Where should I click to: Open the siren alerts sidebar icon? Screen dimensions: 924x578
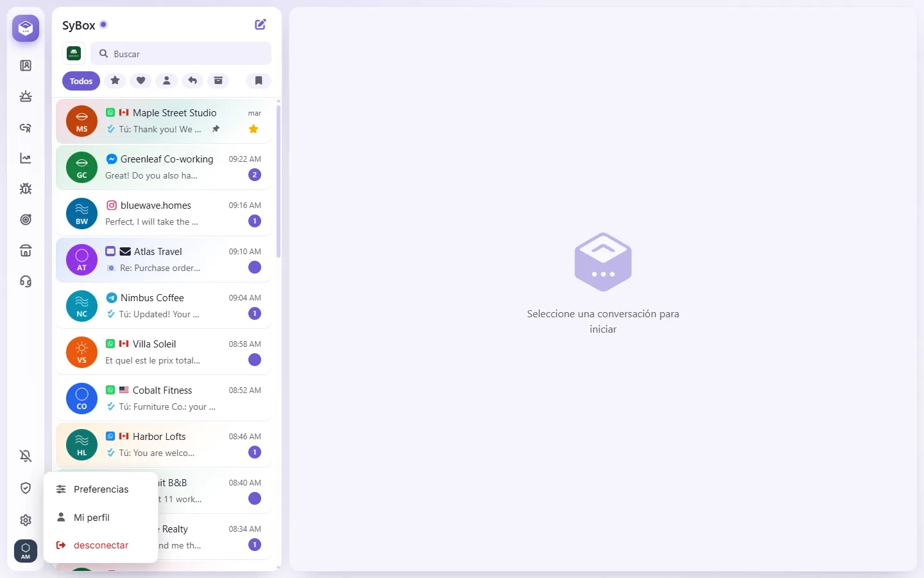click(26, 96)
